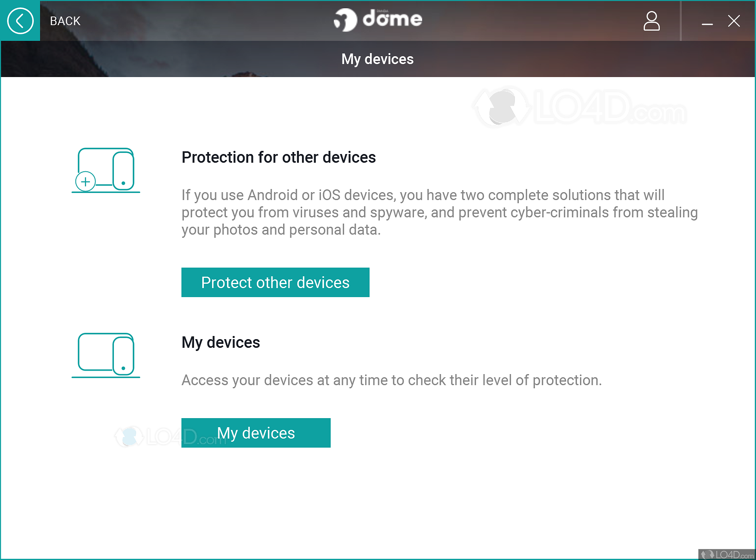
Task: Click the My devices page title in the header
Action: (x=377, y=59)
